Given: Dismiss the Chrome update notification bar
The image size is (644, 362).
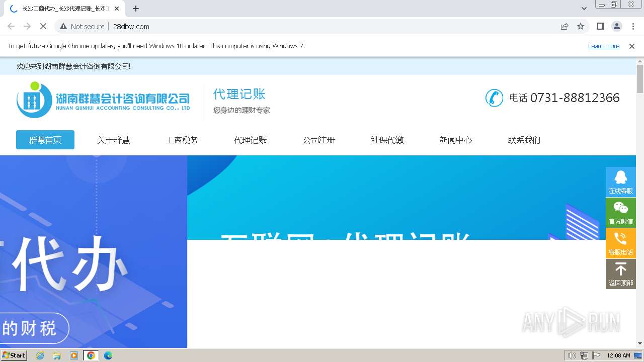Looking at the screenshot, I should [x=632, y=46].
